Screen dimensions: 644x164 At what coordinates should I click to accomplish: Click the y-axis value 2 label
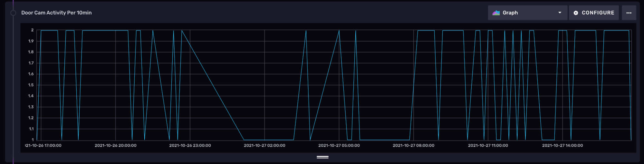coord(32,30)
